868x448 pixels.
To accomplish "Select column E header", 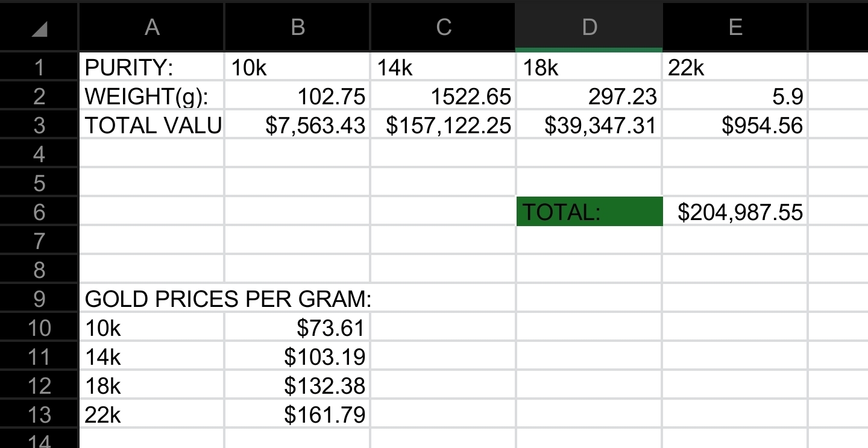I will pyautogui.click(x=735, y=28).
